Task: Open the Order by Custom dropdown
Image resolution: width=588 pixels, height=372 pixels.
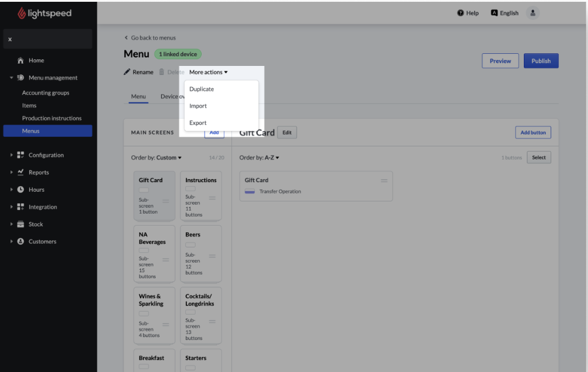Action: [156, 158]
